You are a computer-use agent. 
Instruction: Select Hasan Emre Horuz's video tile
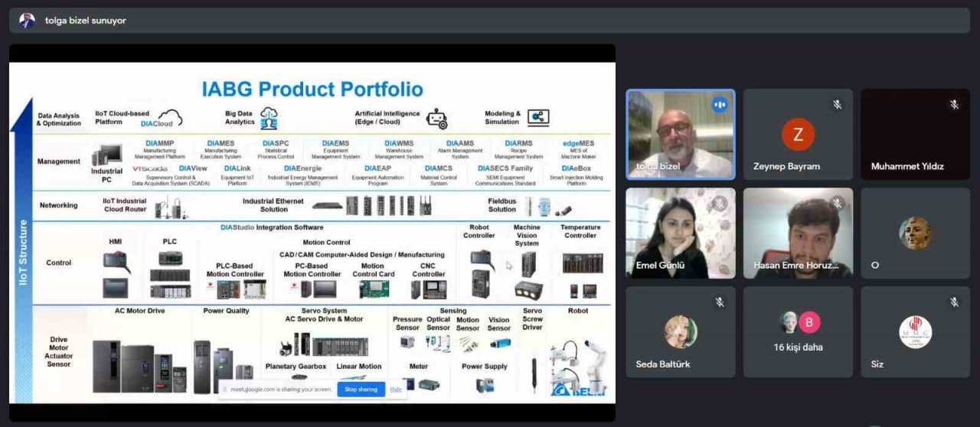pyautogui.click(x=798, y=233)
